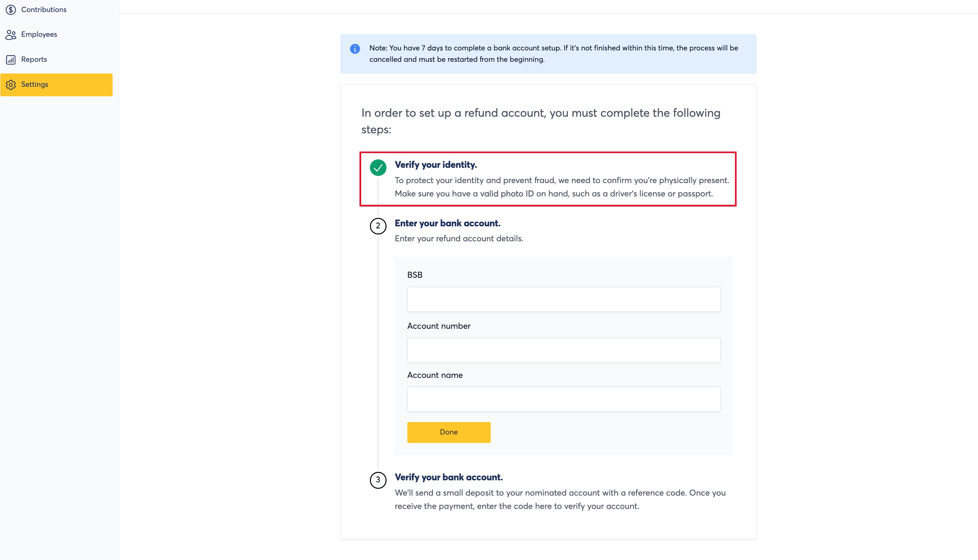Click the blue info icon in the note banner
The height and width of the screenshot is (560, 978).
click(355, 49)
